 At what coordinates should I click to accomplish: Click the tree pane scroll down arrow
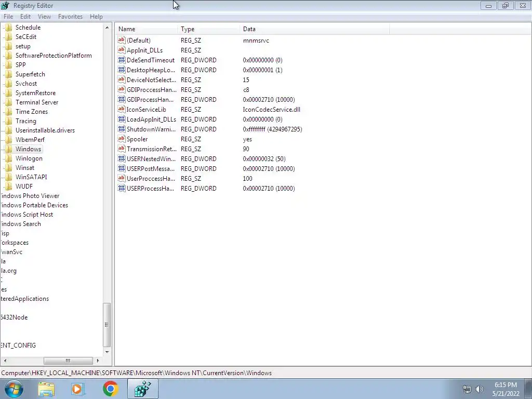click(x=107, y=352)
